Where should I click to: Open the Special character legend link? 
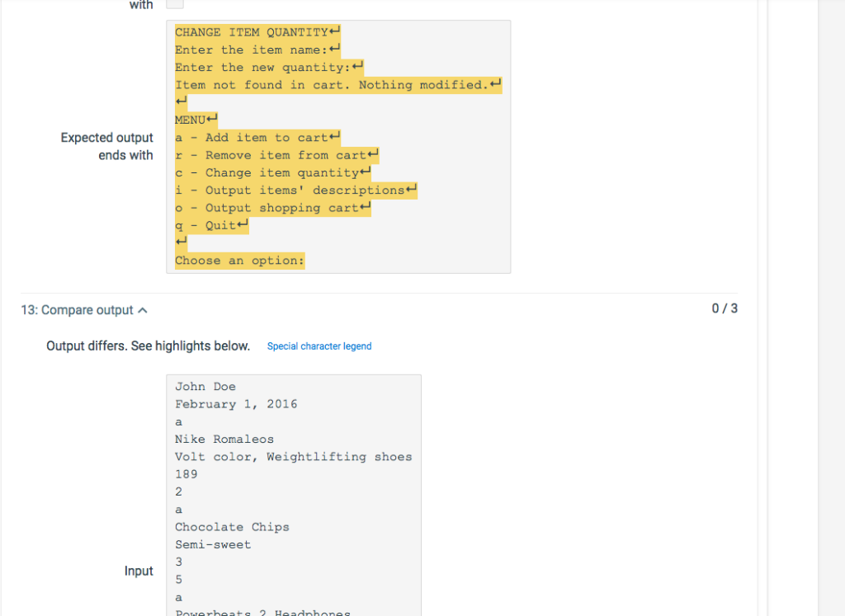[319, 346]
